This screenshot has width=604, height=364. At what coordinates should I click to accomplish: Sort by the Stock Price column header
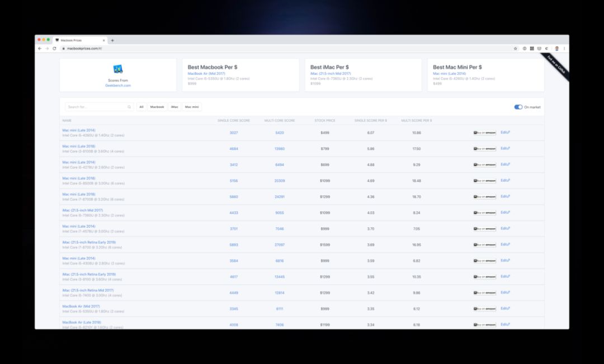click(x=325, y=121)
